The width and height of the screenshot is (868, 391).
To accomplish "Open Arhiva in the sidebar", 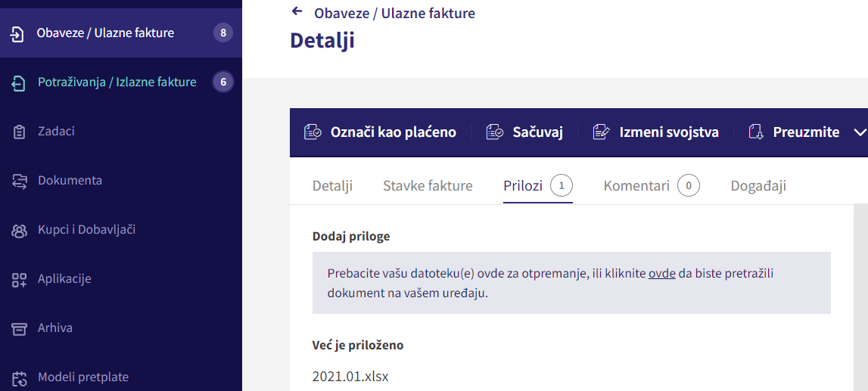I will (54, 328).
